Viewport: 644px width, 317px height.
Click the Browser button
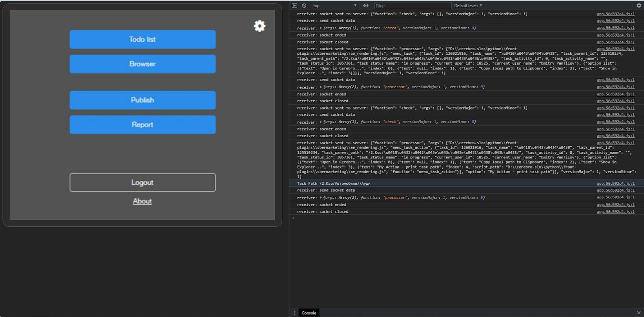pyautogui.click(x=142, y=64)
